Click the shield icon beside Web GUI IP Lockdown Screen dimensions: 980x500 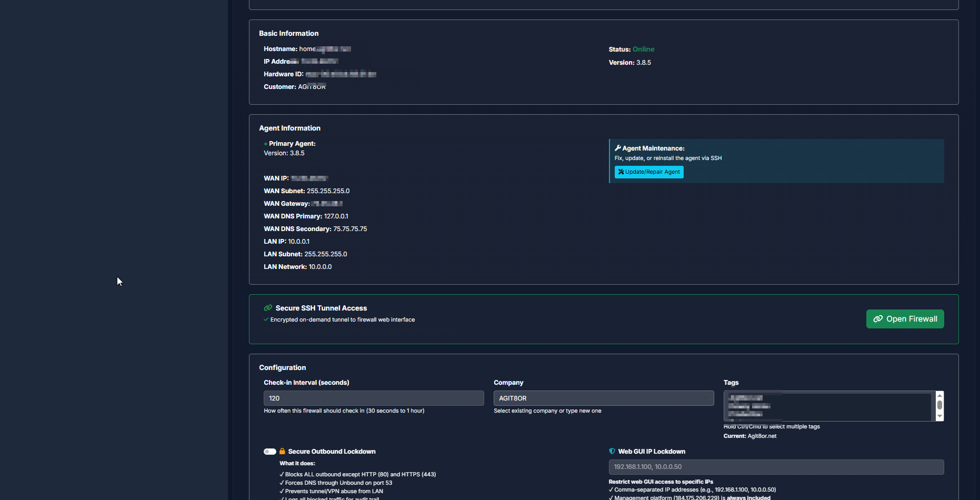pos(612,451)
